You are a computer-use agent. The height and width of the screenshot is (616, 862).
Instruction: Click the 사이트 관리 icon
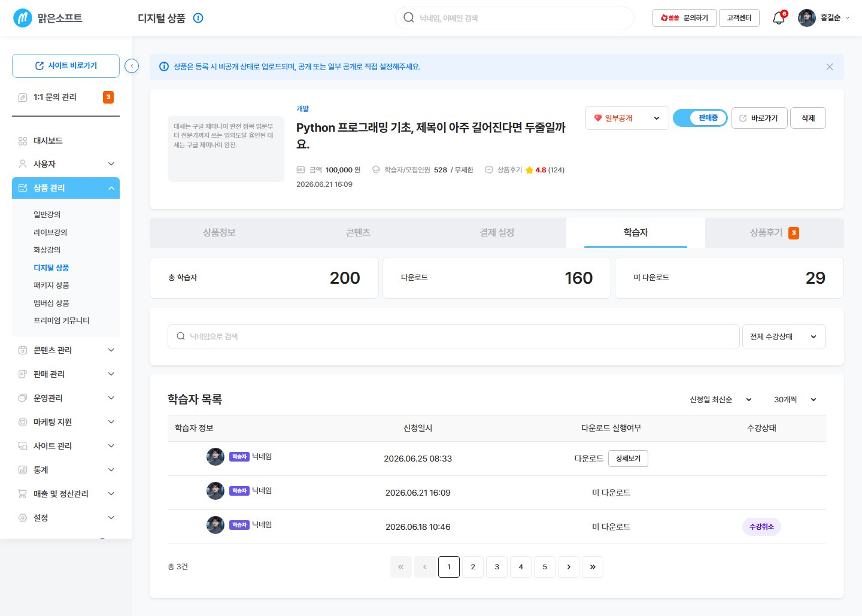click(x=23, y=446)
